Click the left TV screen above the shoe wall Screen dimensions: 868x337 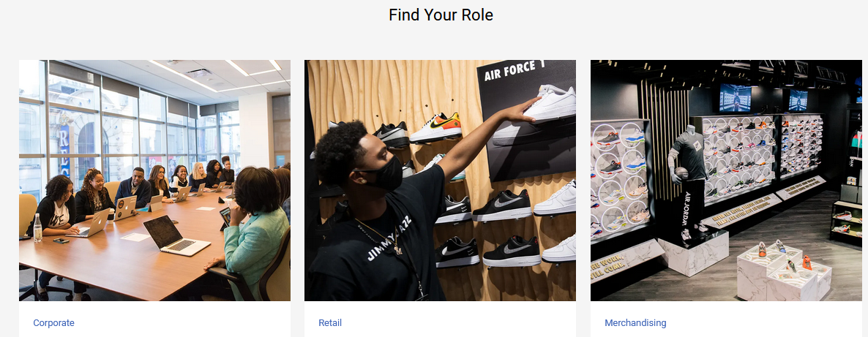click(x=735, y=97)
